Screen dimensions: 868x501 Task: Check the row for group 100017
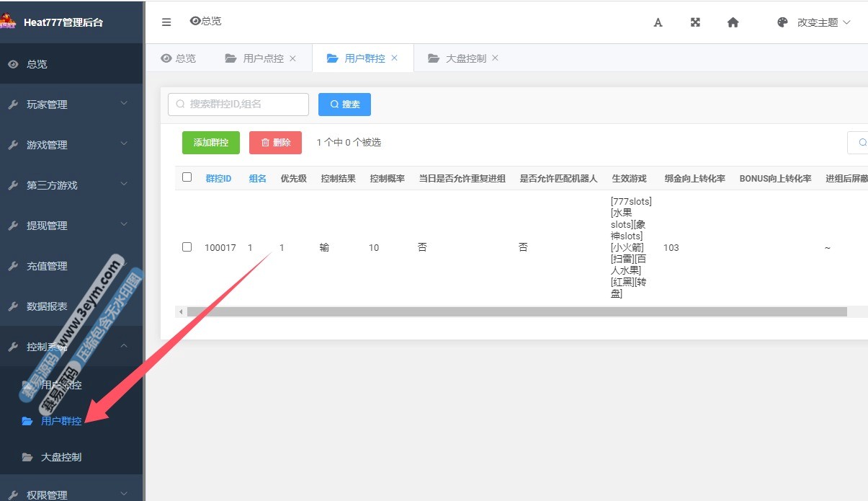187,247
